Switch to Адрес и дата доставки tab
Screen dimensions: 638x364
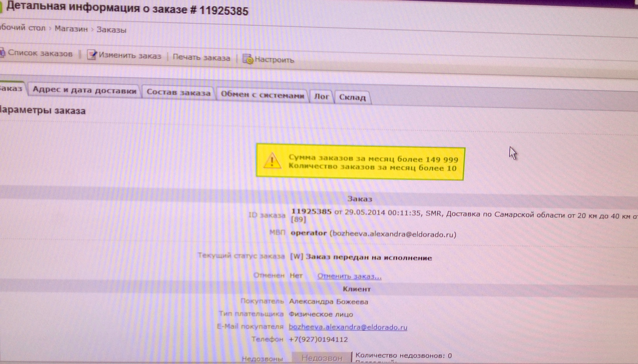click(84, 90)
